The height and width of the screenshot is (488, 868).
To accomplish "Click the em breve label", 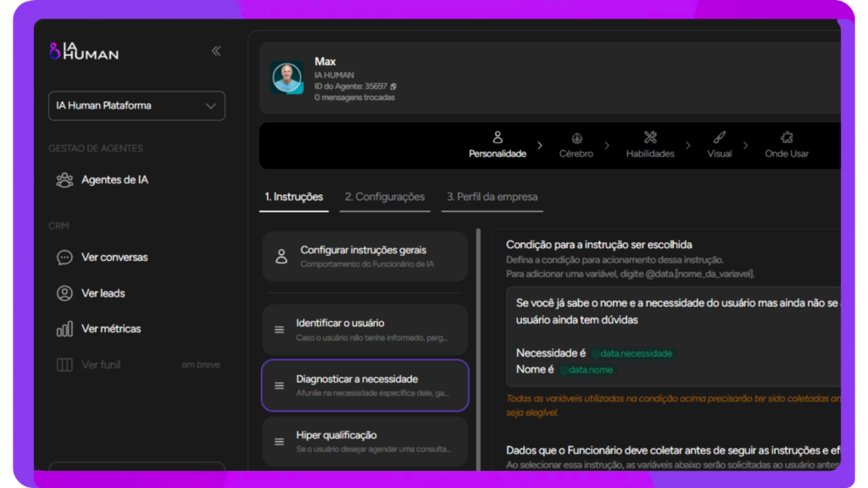I will tap(200, 364).
